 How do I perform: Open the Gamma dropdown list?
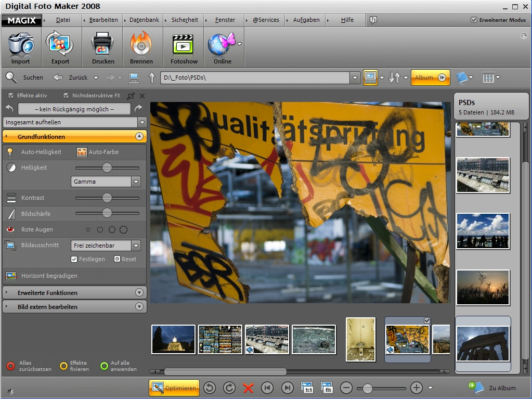pos(136,182)
